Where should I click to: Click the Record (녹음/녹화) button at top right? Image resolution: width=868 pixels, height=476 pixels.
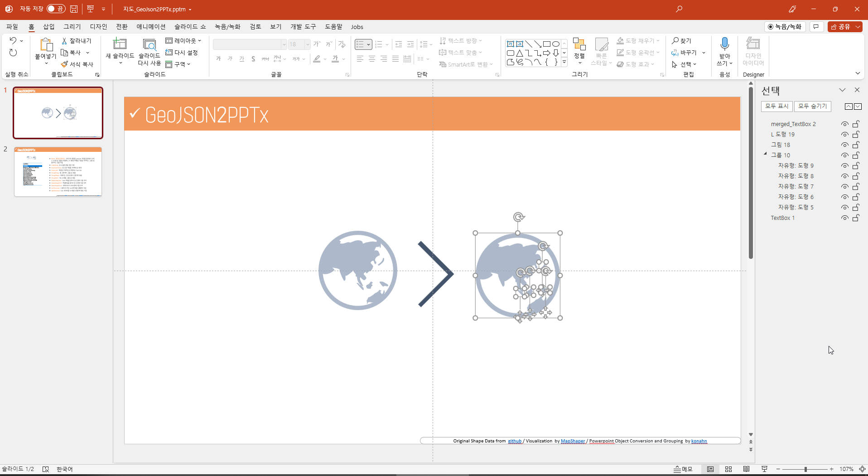pyautogui.click(x=785, y=27)
